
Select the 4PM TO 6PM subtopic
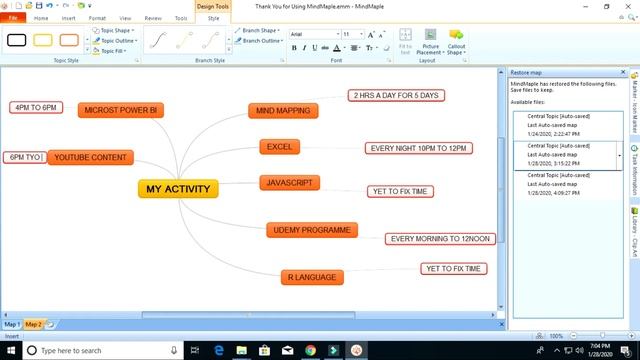36,107
